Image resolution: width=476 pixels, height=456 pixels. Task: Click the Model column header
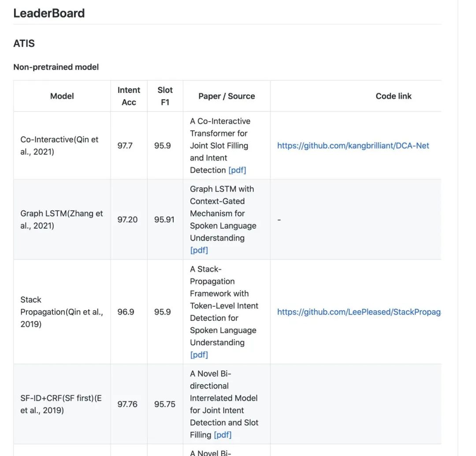tap(62, 96)
